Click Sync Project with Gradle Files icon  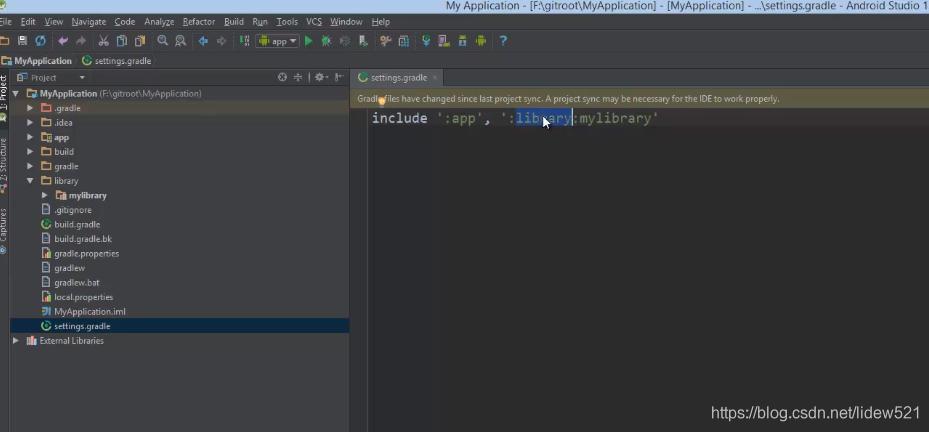[426, 41]
